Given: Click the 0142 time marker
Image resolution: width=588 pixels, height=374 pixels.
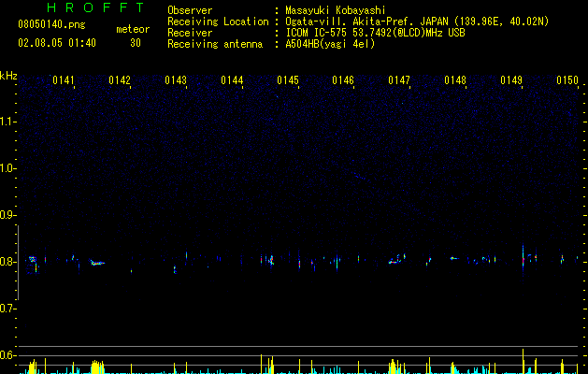Looking at the screenshot, I should pyautogui.click(x=120, y=80).
